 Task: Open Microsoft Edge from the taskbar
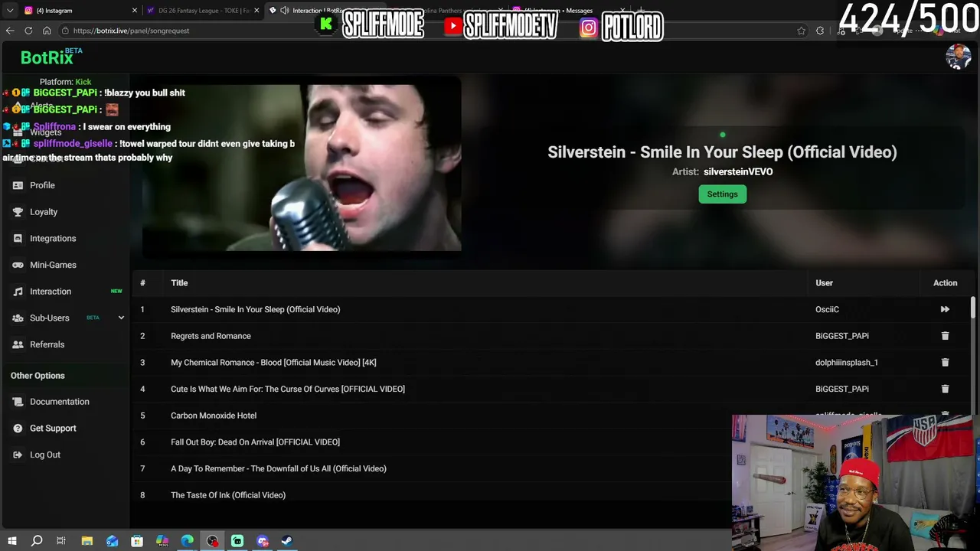(x=187, y=541)
